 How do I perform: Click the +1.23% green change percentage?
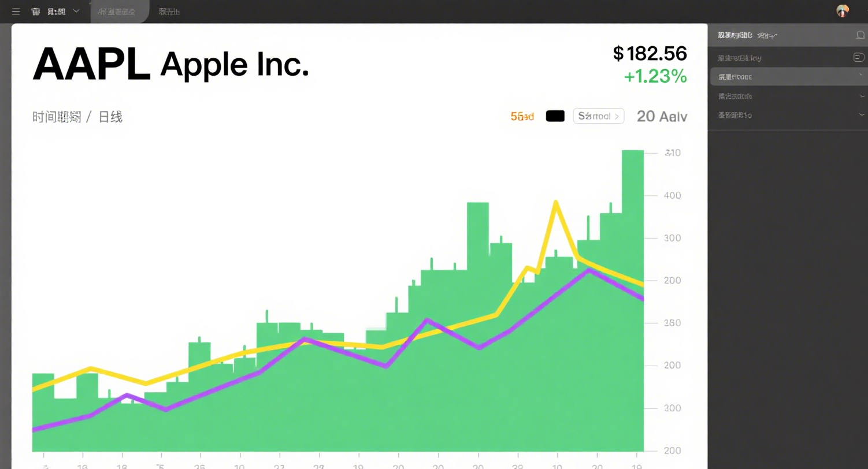(655, 76)
